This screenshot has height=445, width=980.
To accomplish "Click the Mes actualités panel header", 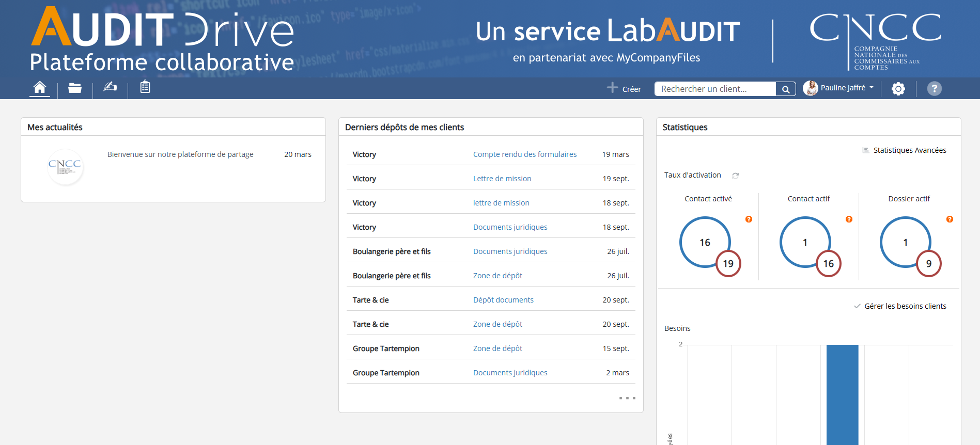I will point(173,127).
